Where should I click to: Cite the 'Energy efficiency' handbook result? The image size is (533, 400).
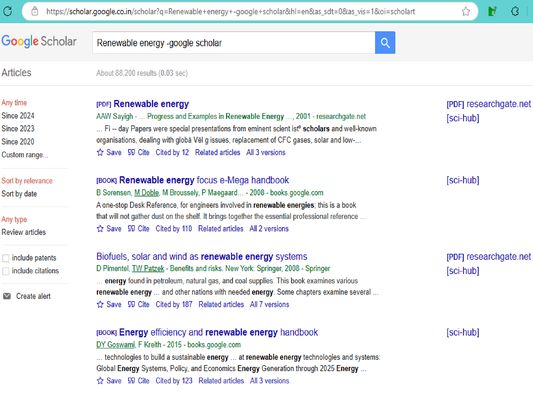point(139,381)
